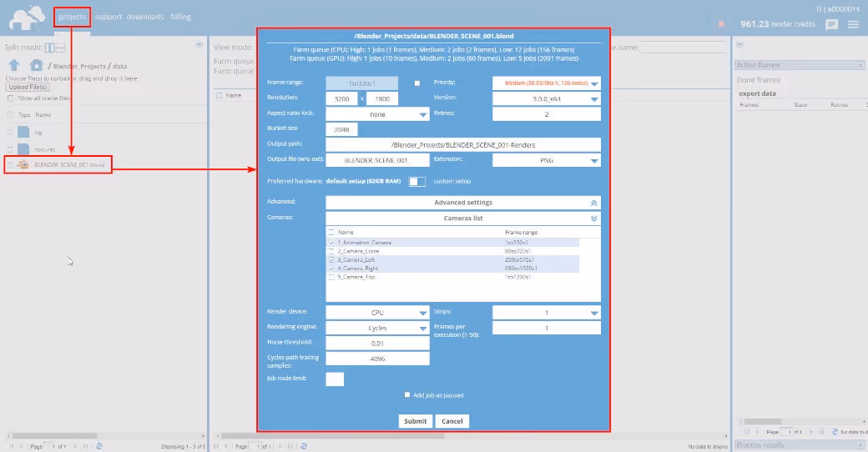
Task: Click the frames panel horizontal scrollbar
Action: click(762, 422)
